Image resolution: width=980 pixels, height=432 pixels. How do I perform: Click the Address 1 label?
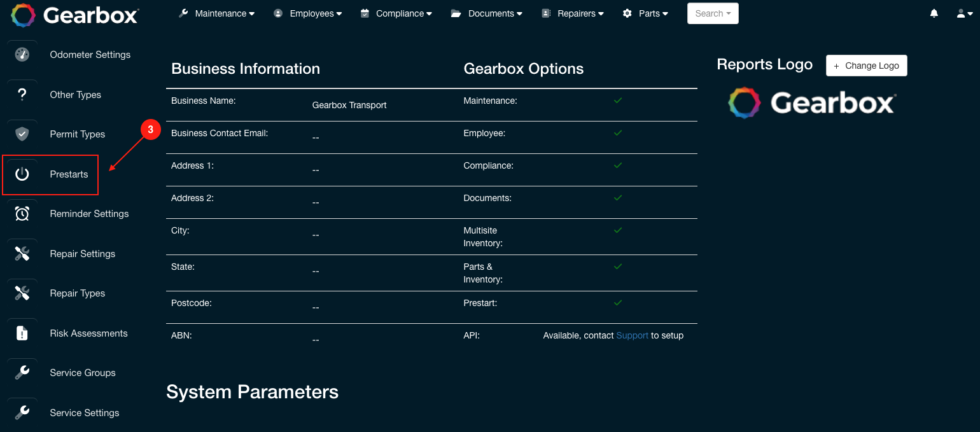pyautogui.click(x=193, y=165)
